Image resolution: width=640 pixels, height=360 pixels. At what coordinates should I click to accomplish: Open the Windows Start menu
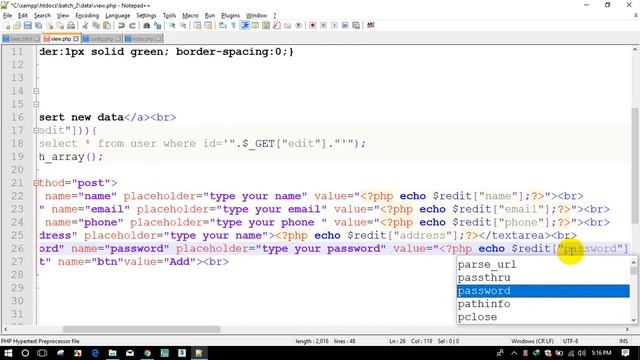8,353
